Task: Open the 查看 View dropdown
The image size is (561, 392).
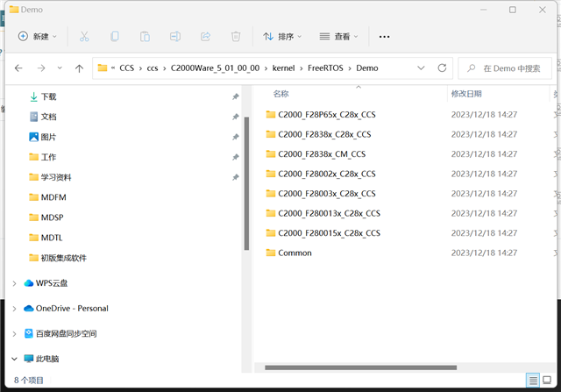Action: coord(339,37)
